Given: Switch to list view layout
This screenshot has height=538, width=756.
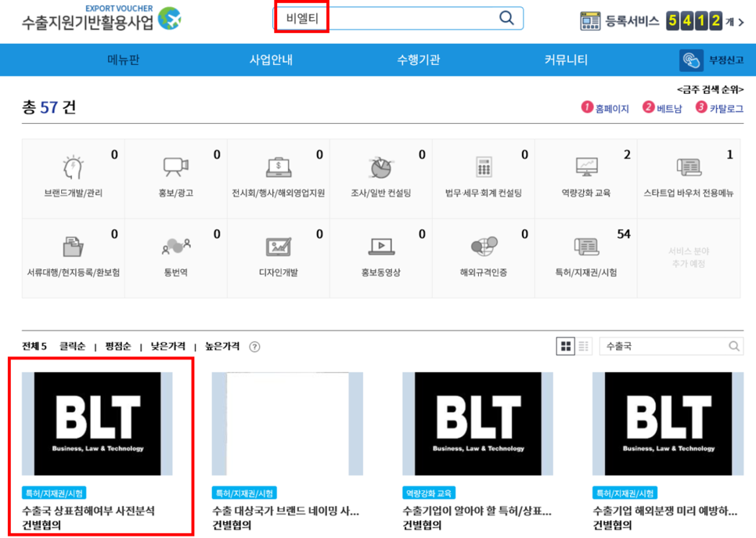Looking at the screenshot, I should [x=582, y=345].
